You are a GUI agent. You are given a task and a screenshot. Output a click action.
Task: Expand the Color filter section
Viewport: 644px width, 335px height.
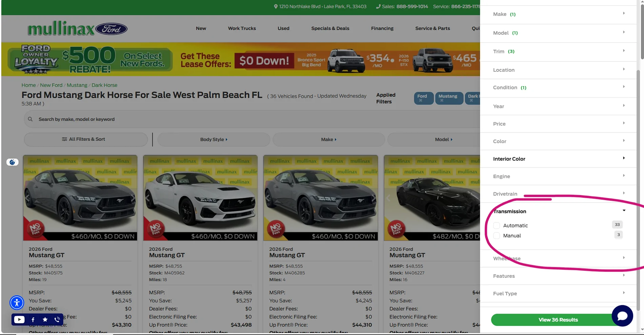(x=558, y=141)
